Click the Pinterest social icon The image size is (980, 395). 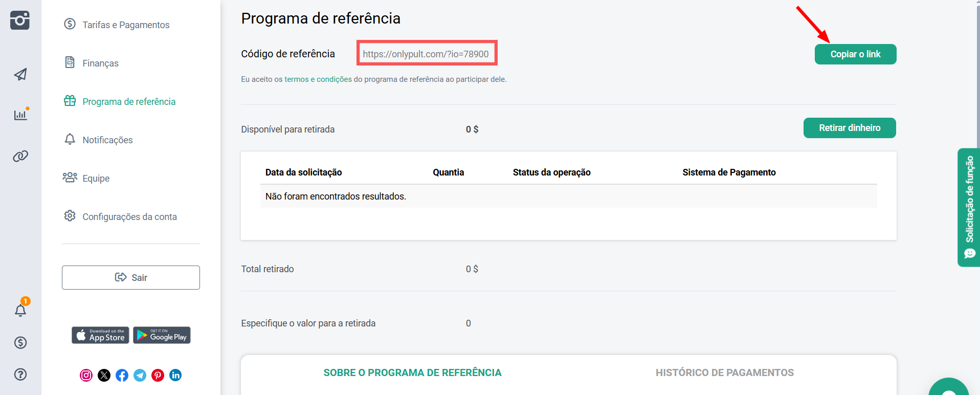click(x=158, y=376)
